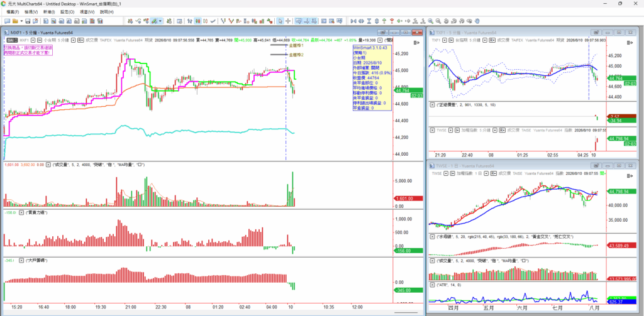
Task: Close the ATR study in TWSE daily
Action: 432,285
